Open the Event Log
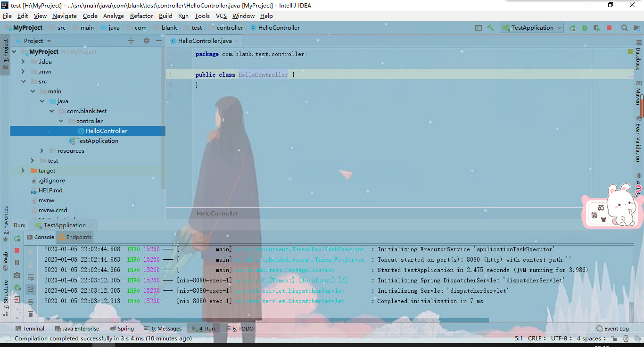This screenshot has width=644, height=347. click(x=612, y=329)
